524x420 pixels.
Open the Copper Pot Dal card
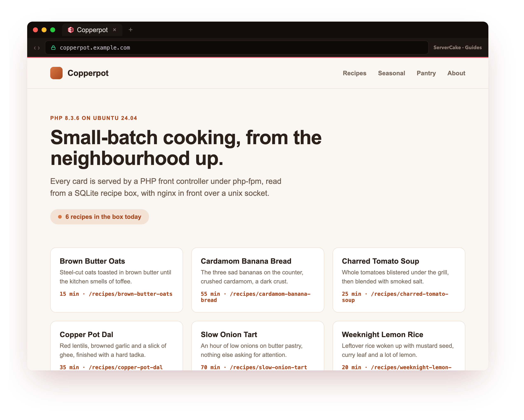point(117,346)
